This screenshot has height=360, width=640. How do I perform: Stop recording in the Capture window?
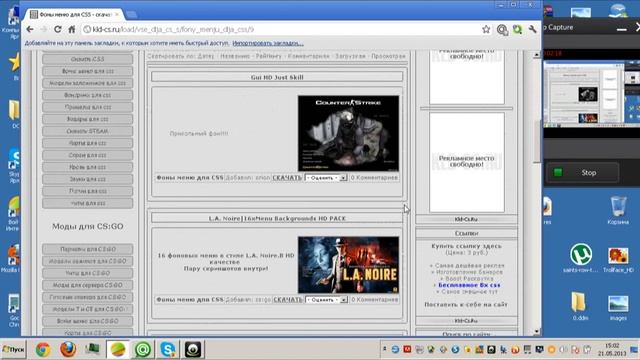tap(582, 173)
